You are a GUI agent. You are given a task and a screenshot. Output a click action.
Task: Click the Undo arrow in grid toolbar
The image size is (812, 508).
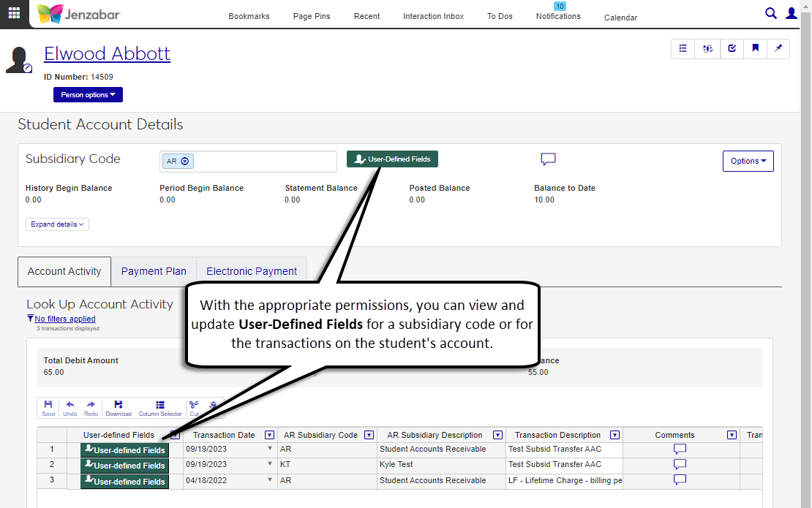70,408
